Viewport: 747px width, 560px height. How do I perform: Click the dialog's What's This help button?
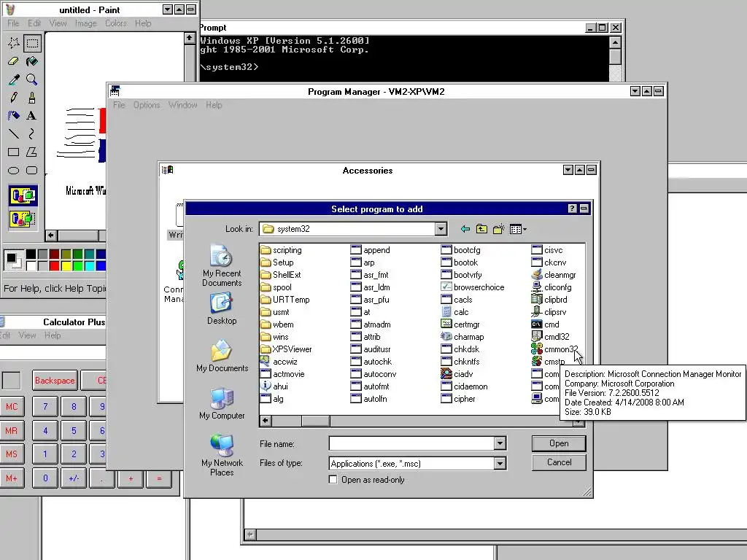(x=573, y=209)
